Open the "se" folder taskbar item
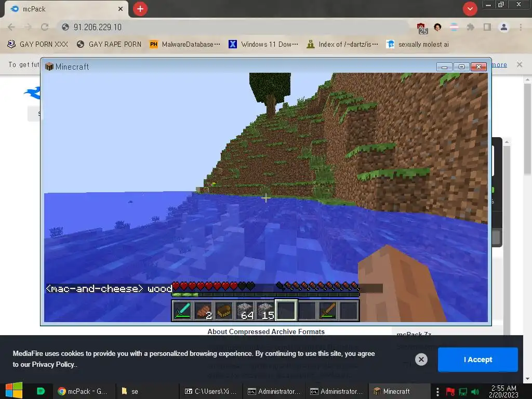The width and height of the screenshot is (532, 399). (x=146, y=391)
